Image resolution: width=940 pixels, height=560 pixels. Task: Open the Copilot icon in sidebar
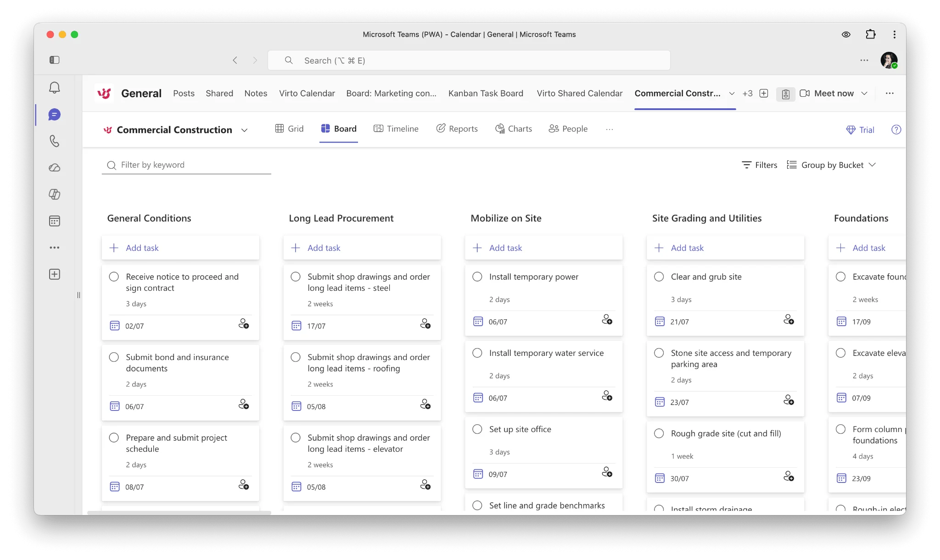click(54, 194)
